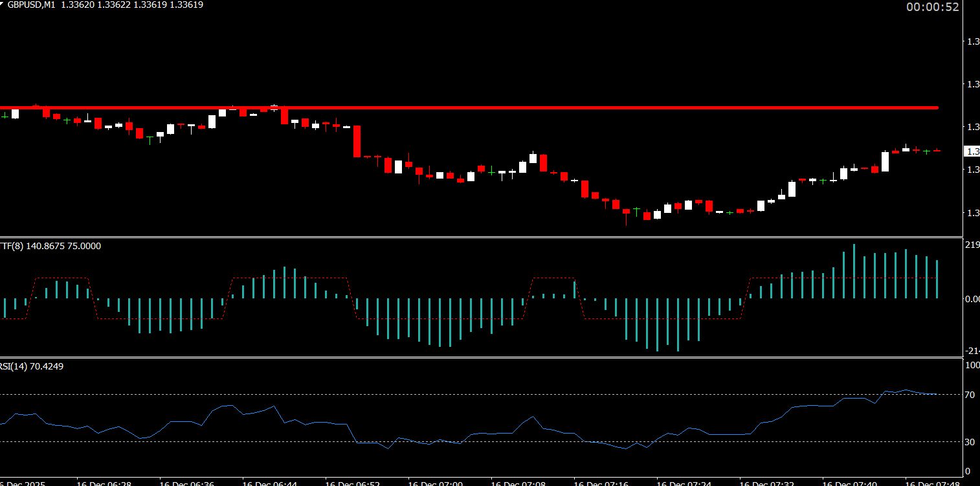Click the 16 Dec 07:48 time label
The height and width of the screenshot is (486, 980).
pos(932,483)
